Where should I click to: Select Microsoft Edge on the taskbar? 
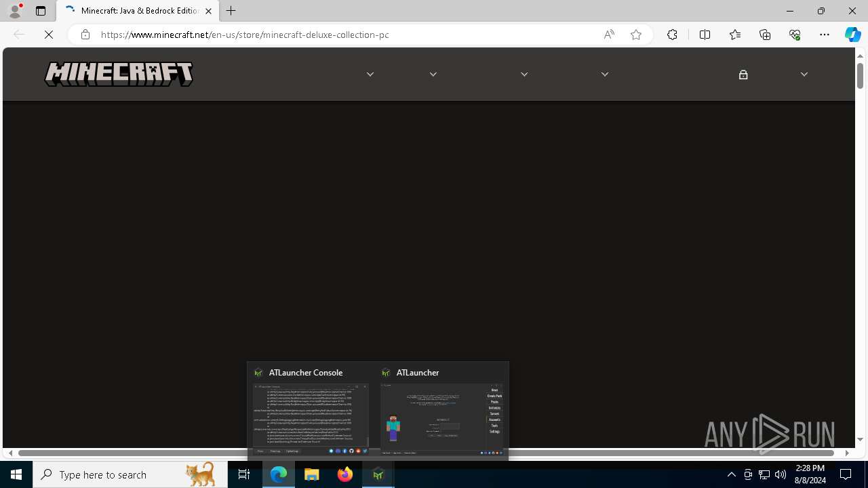click(279, 474)
